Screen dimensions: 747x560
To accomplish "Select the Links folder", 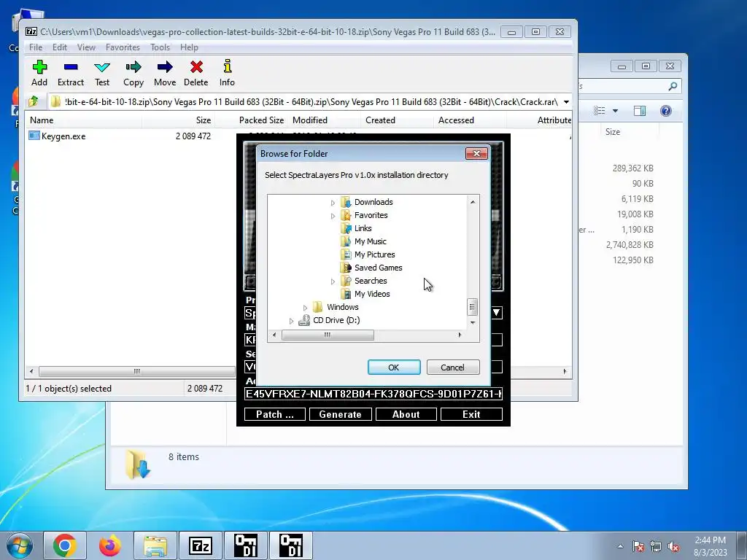I will tap(363, 228).
